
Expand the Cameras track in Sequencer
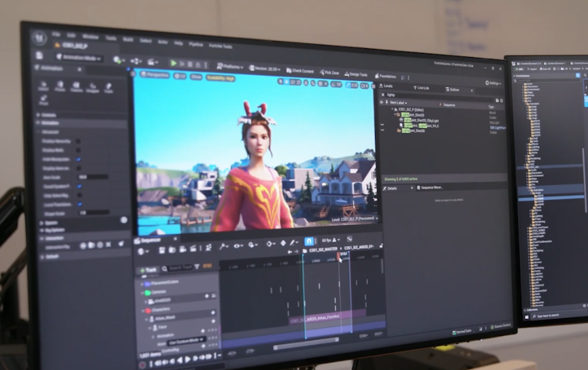pyautogui.click(x=142, y=292)
